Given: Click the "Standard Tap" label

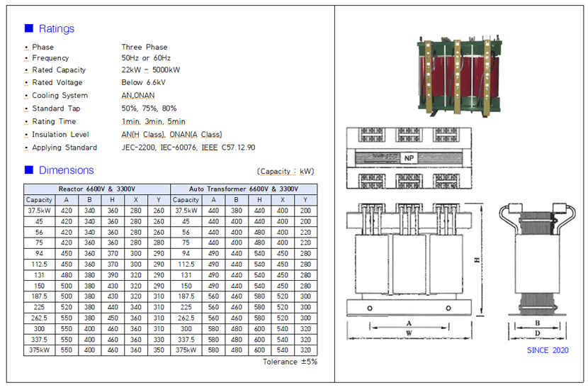Looking at the screenshot, I should pyautogui.click(x=56, y=108).
